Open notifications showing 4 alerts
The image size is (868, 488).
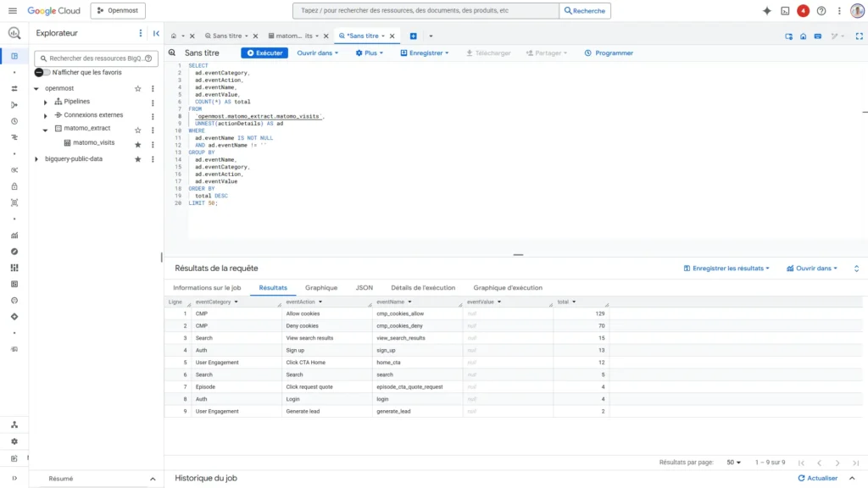804,11
